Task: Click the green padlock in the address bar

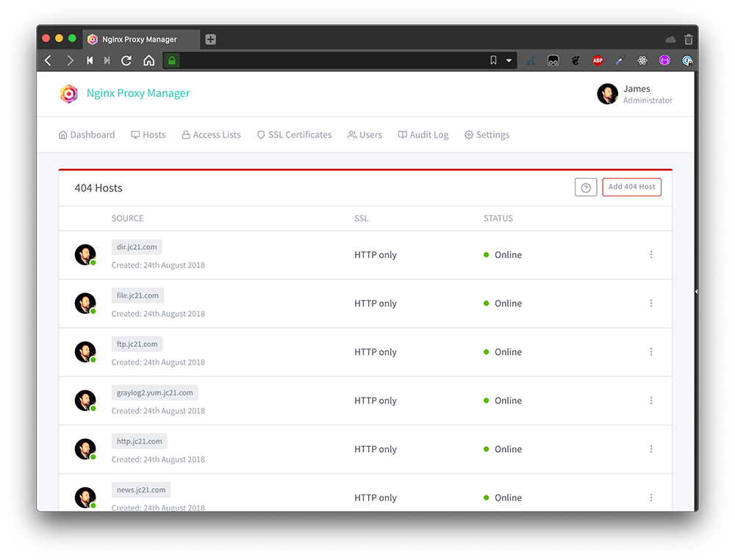Action: (x=171, y=60)
